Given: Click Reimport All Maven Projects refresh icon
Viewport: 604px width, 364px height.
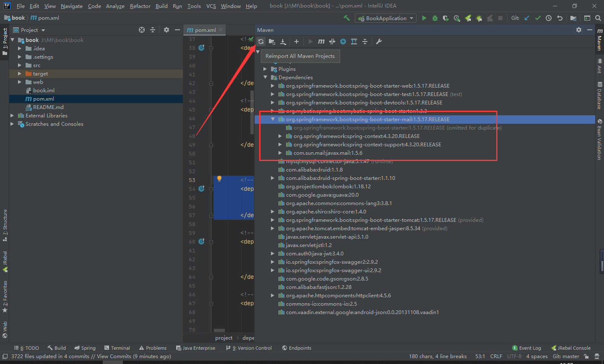Looking at the screenshot, I should tap(260, 42).
